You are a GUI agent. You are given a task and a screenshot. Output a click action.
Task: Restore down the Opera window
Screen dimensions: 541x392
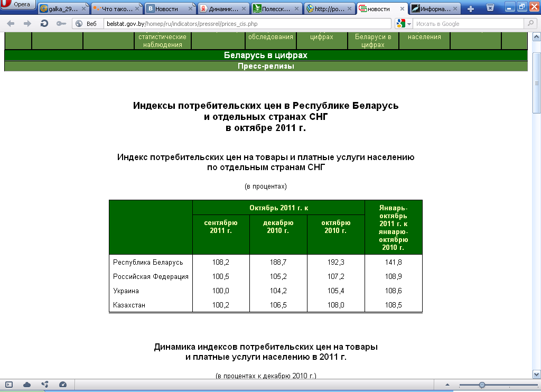[521, 6]
